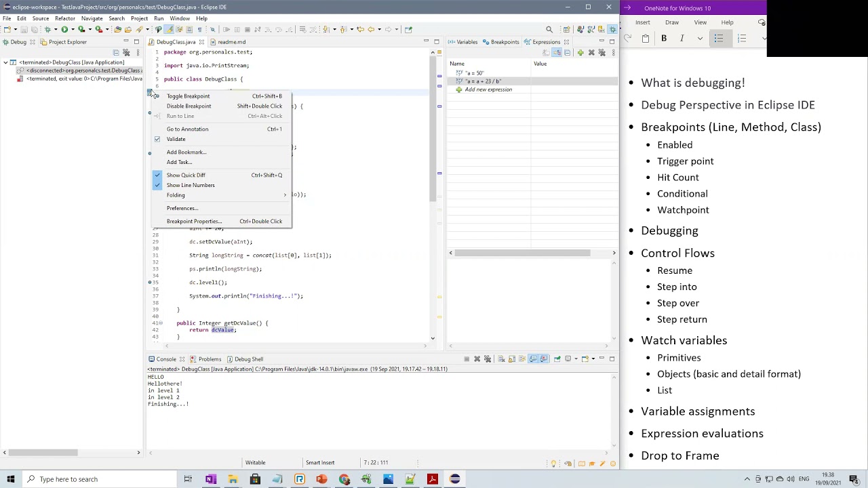Image resolution: width=868 pixels, height=488 pixels.
Task: Click the numbered list icon in OneNote
Action: pyautogui.click(x=742, y=39)
